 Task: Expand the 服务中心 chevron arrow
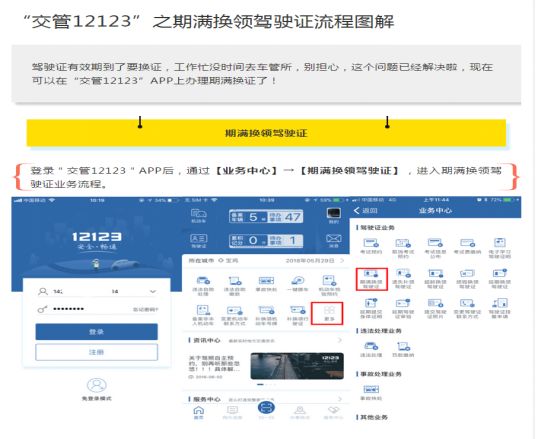pyautogui.click(x=340, y=399)
